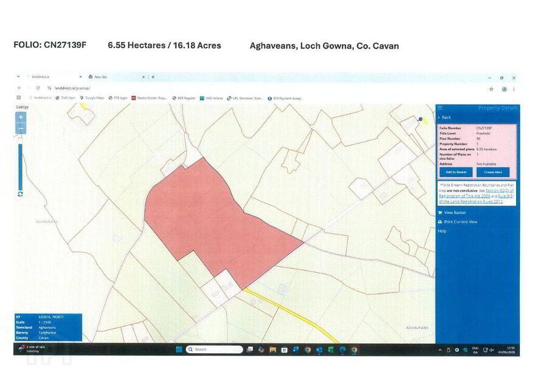
Task: Zoom in with the map plus button
Action: pyautogui.click(x=21, y=117)
